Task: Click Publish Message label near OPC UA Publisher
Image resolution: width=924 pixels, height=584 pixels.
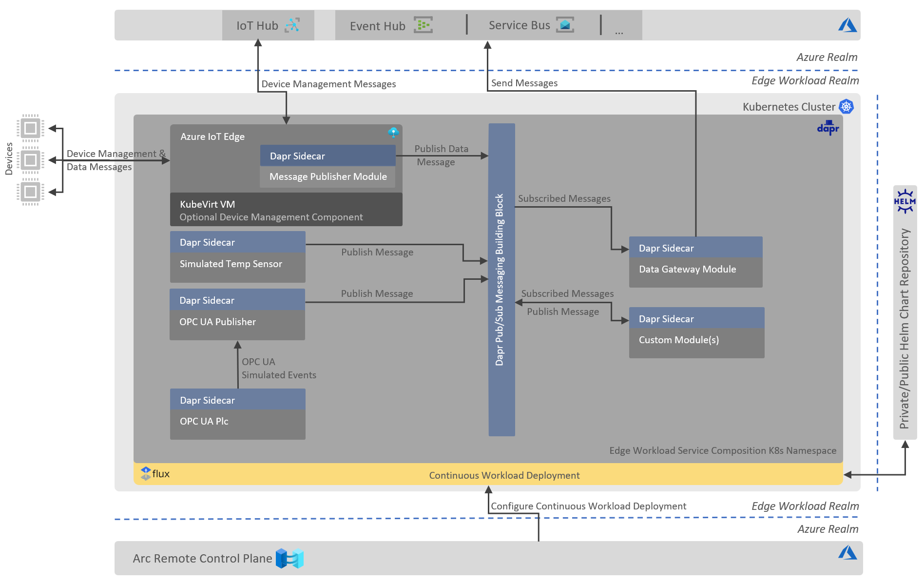Action: 377,293
